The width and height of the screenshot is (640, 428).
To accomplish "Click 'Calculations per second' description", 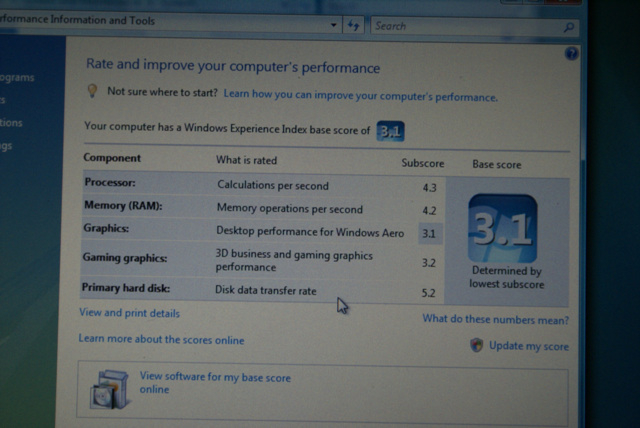I will pos(273,185).
